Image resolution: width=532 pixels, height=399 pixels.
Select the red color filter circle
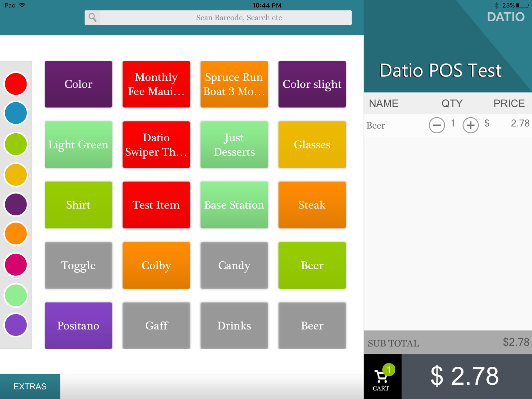pyautogui.click(x=15, y=84)
